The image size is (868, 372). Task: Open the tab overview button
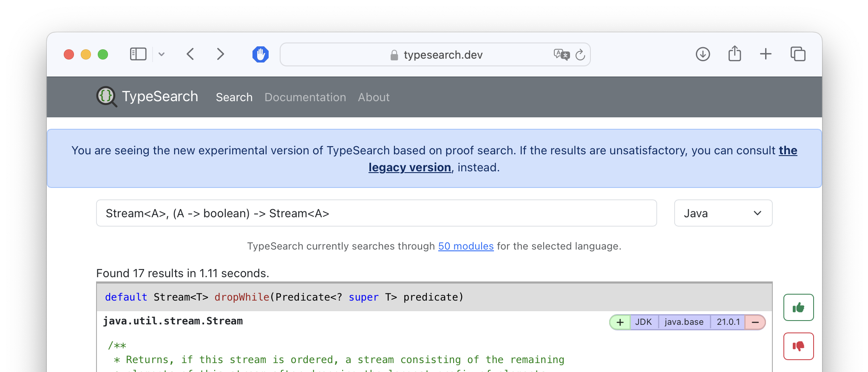pos(798,54)
